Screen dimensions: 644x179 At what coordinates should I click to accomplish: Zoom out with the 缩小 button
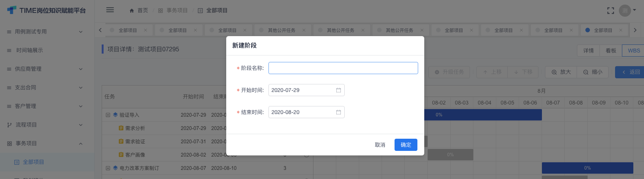click(x=593, y=72)
